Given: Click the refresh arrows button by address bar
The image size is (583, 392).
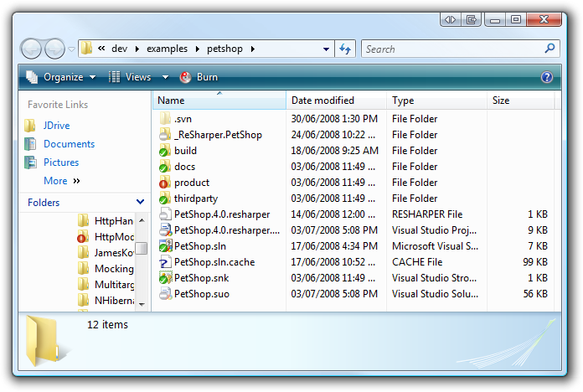Looking at the screenshot, I should click(x=345, y=49).
